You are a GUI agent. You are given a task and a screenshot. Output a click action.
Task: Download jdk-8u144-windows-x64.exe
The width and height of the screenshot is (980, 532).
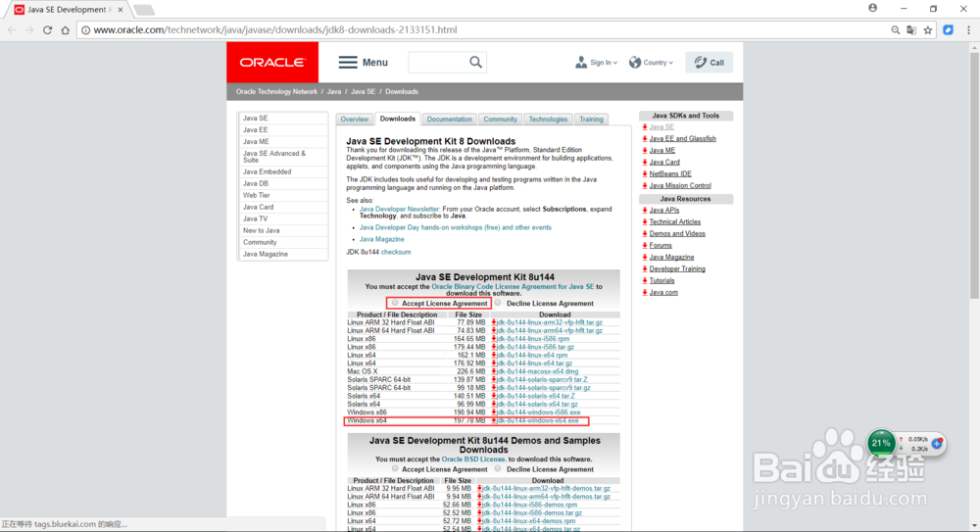(x=537, y=420)
